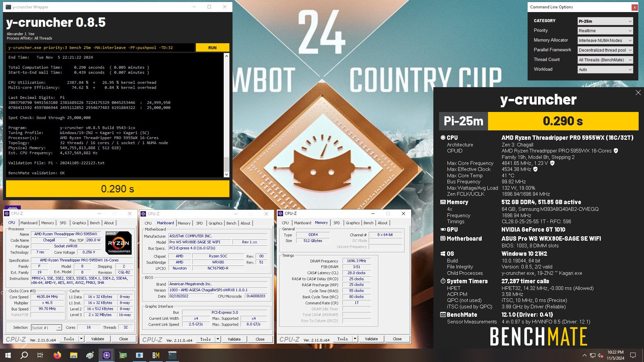Open Graphics tab in middle CPU-Z window
The image size is (644, 362).
(x=216, y=223)
